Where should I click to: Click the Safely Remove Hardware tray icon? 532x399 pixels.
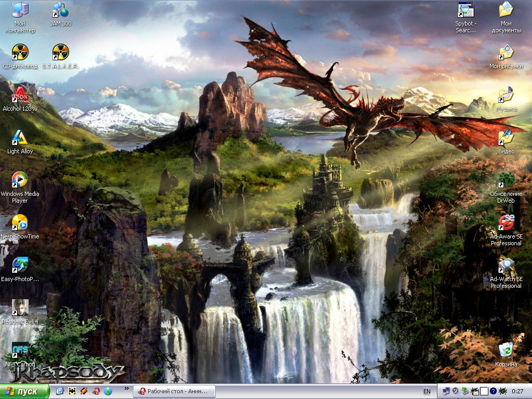pyautogui.click(x=465, y=392)
